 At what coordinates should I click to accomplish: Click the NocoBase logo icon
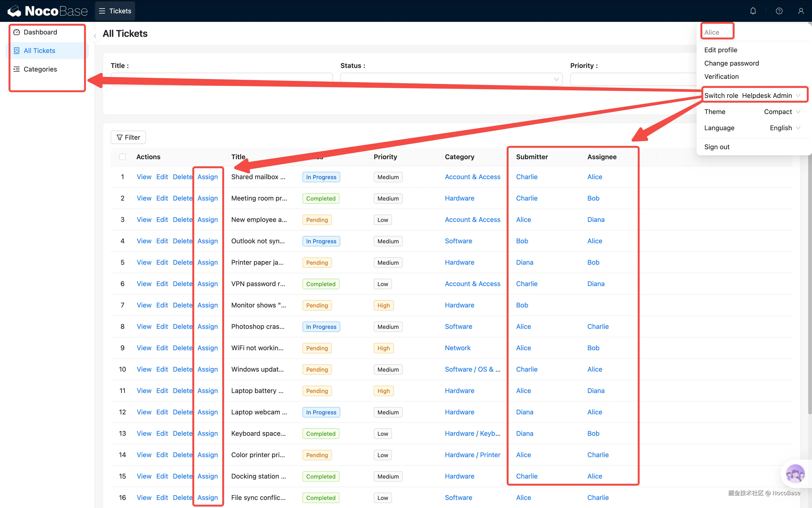pos(14,11)
